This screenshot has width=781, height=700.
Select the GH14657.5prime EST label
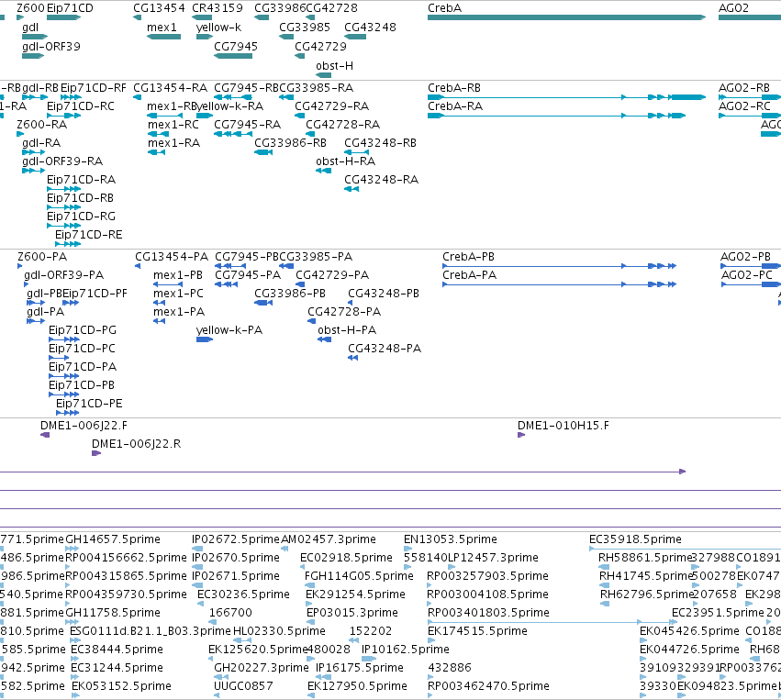pos(113,539)
